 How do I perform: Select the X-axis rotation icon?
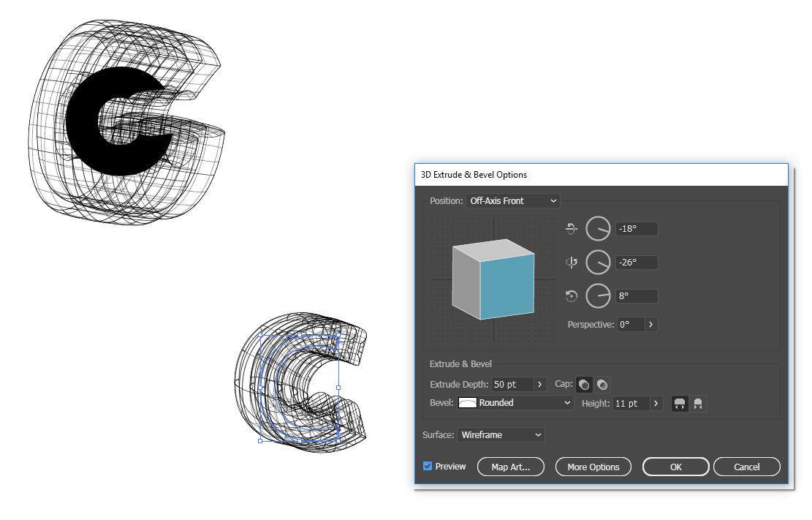pos(572,229)
